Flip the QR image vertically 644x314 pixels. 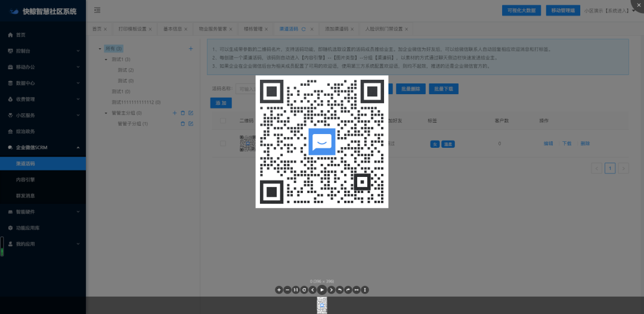click(x=365, y=290)
